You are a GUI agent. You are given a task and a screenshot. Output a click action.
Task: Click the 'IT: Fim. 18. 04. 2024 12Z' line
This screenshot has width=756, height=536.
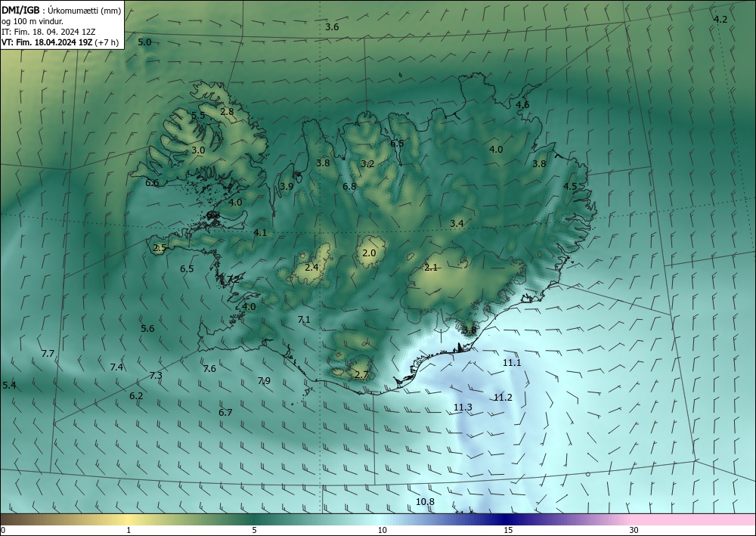click(48, 31)
